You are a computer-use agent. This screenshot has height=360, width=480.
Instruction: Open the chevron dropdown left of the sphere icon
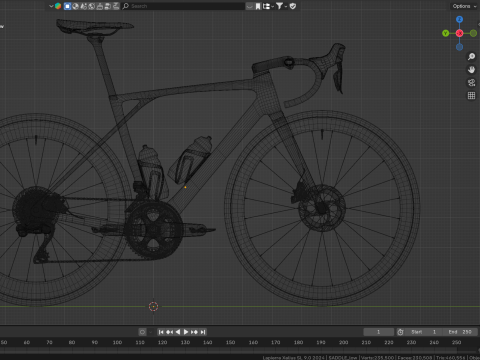(x=51, y=6)
